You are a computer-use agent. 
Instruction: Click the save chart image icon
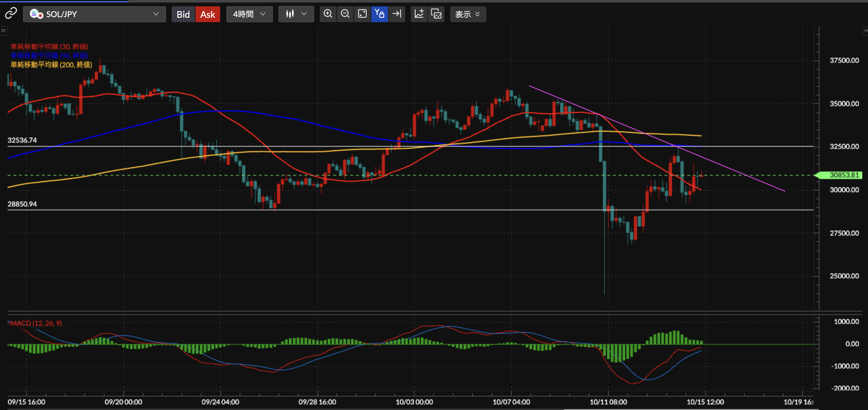click(x=436, y=14)
